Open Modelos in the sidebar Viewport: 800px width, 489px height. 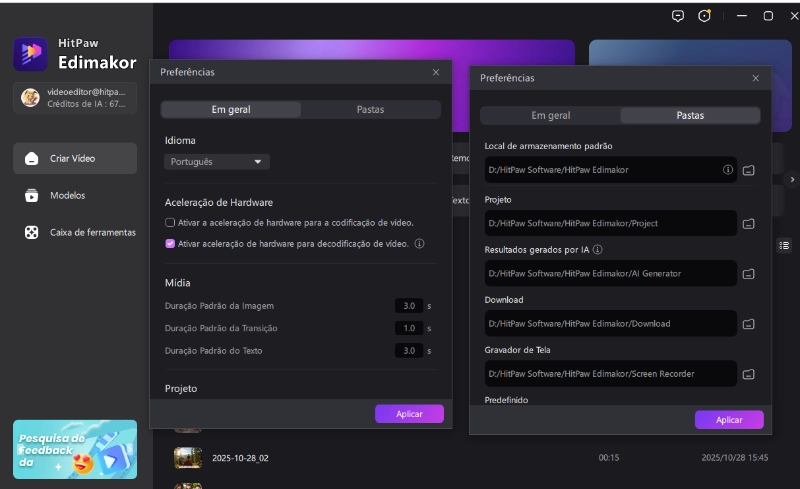(x=67, y=195)
